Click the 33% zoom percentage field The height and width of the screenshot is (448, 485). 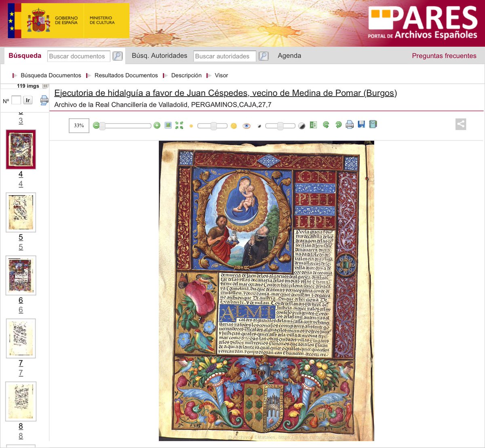tap(79, 126)
